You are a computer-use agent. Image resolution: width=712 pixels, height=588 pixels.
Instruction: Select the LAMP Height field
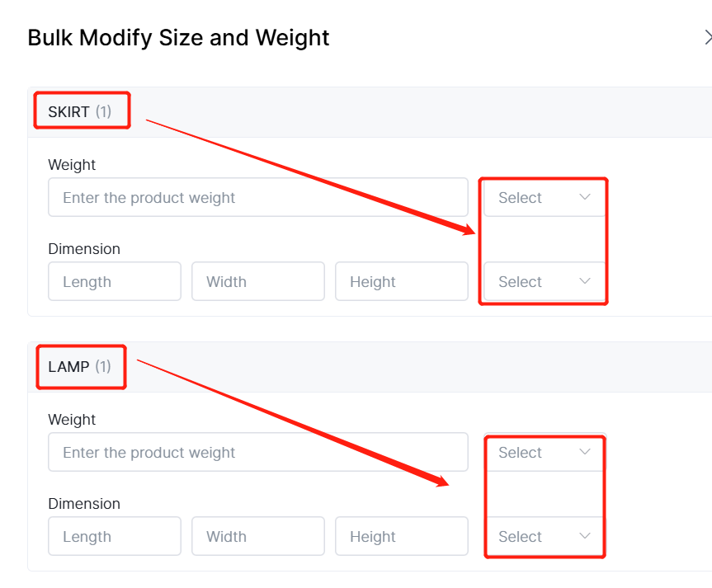(401, 537)
